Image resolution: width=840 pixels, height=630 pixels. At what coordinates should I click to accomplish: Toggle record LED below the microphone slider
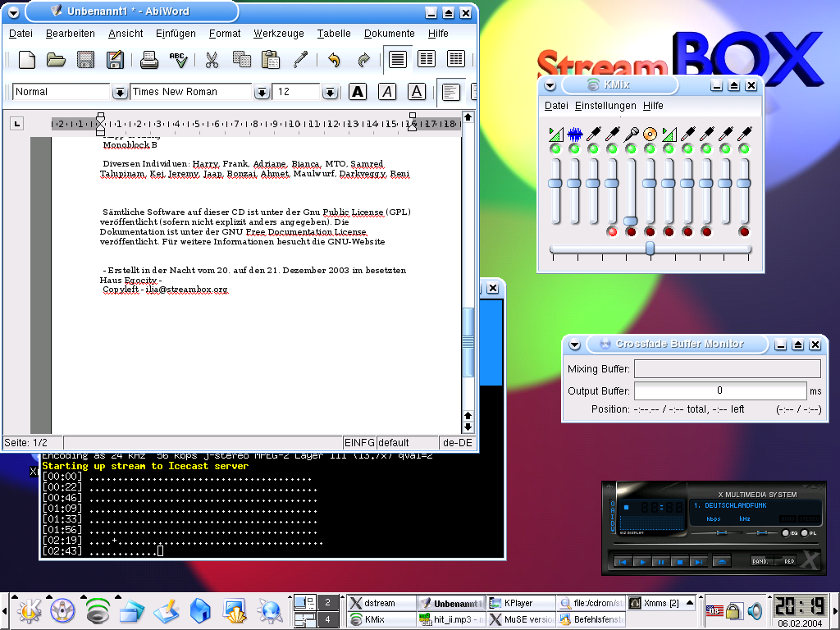tap(631, 232)
